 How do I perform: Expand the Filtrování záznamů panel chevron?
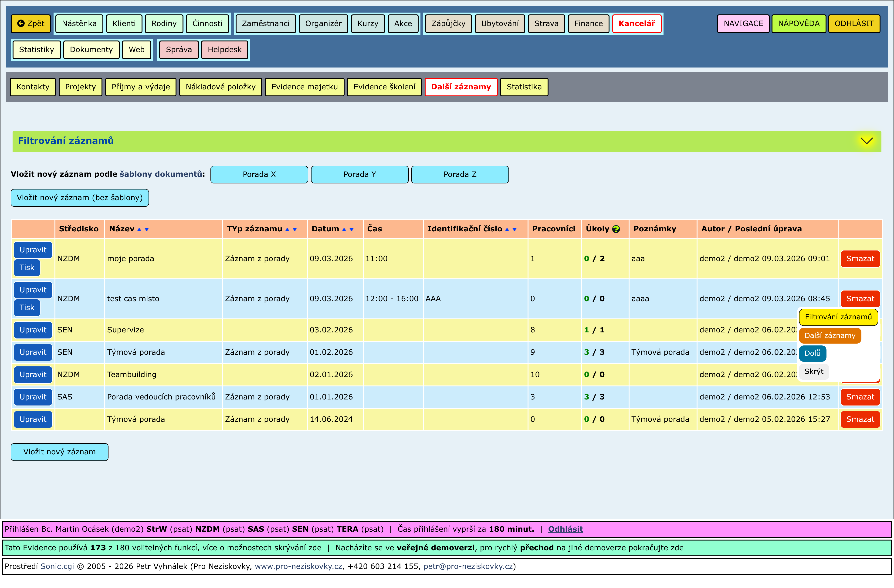866,141
